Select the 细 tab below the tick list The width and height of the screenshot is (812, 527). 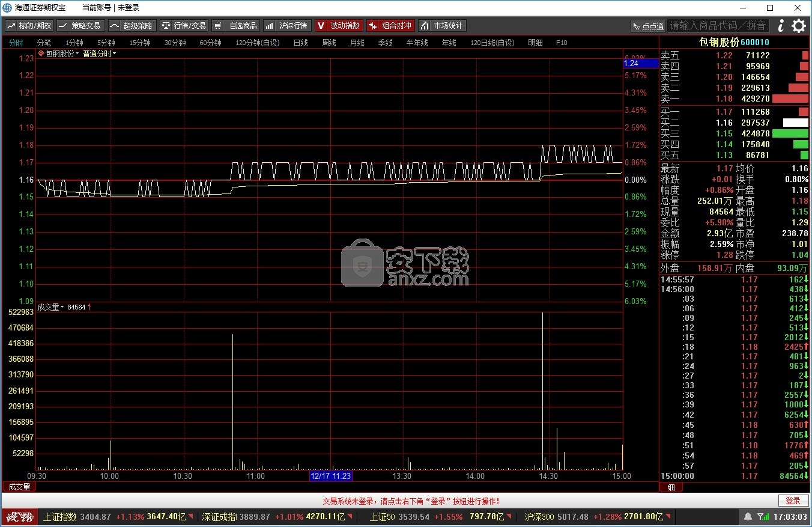coord(671,487)
